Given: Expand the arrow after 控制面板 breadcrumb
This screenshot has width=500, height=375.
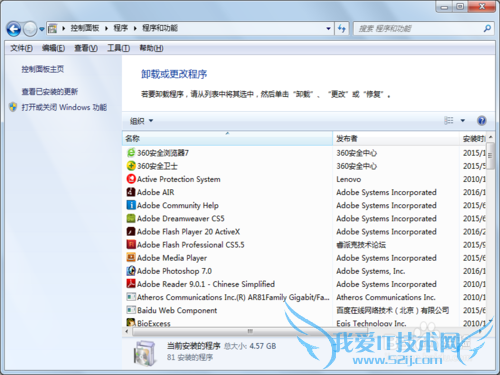Looking at the screenshot, I should coord(106,29).
